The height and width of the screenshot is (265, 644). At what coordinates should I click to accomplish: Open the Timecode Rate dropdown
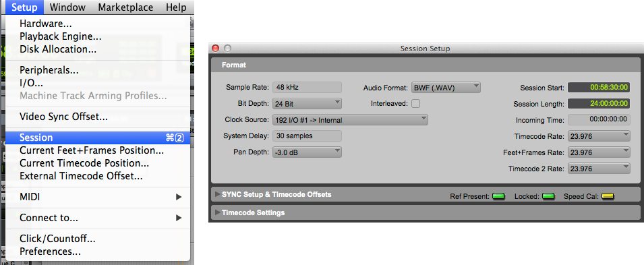point(599,136)
